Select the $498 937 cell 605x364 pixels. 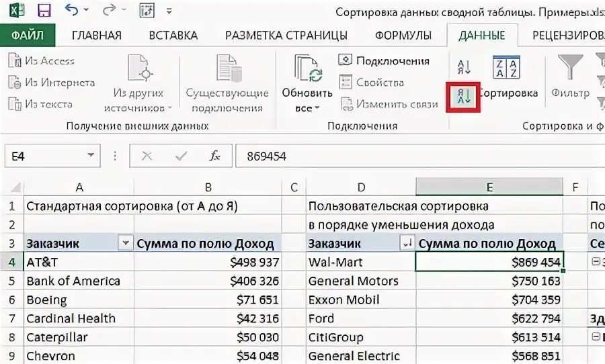[208, 262]
